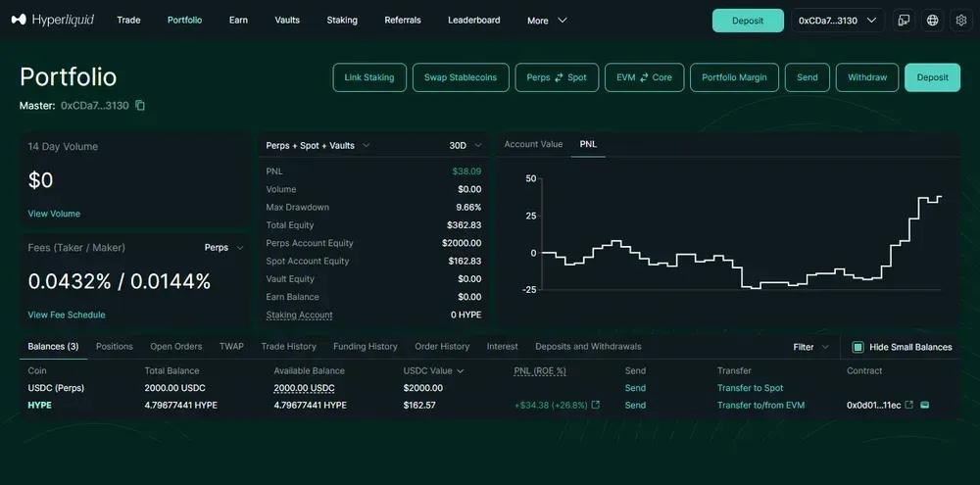
Task: Open the 30D time range dropdown
Action: tap(465, 146)
